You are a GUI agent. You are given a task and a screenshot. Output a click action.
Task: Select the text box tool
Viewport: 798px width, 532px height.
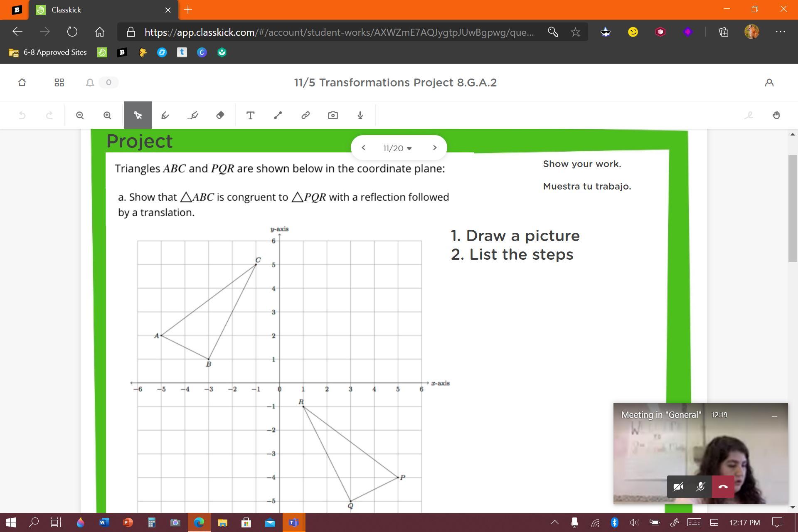[250, 116]
